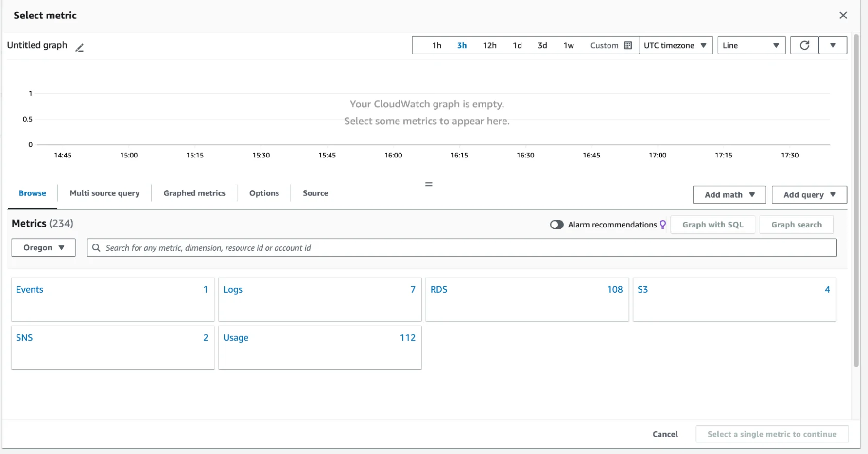
Task: Open refresh options dropdown arrow
Action: (833, 45)
